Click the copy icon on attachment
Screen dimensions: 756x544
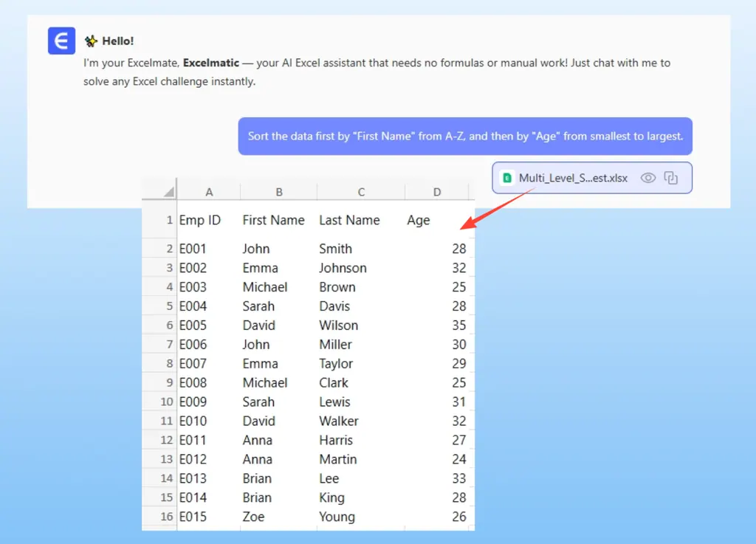point(670,178)
